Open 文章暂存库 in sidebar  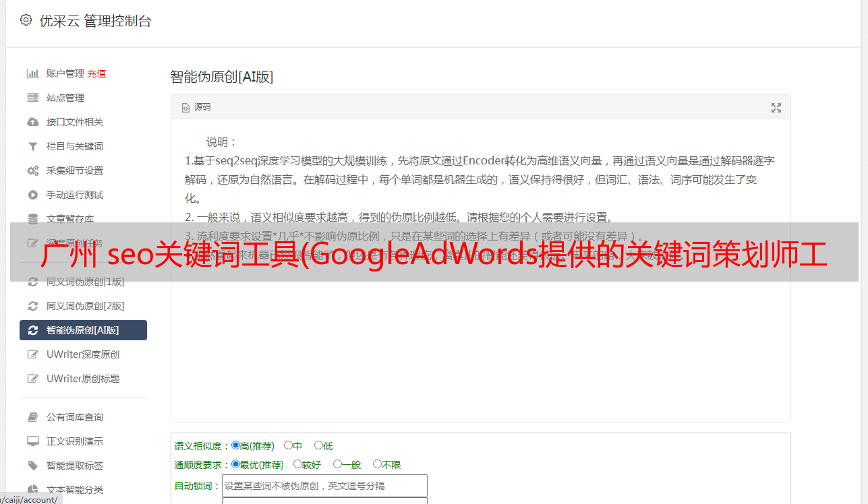[70, 219]
